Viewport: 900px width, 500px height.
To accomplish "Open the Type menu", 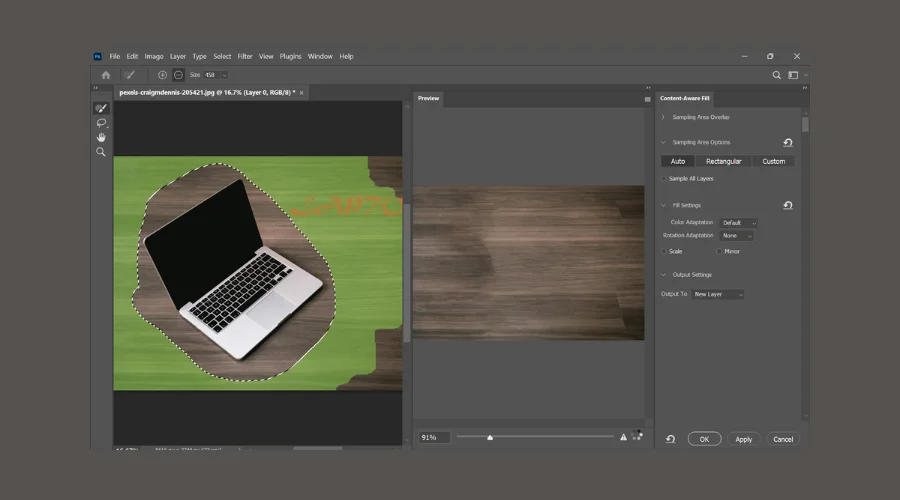I will pos(199,56).
